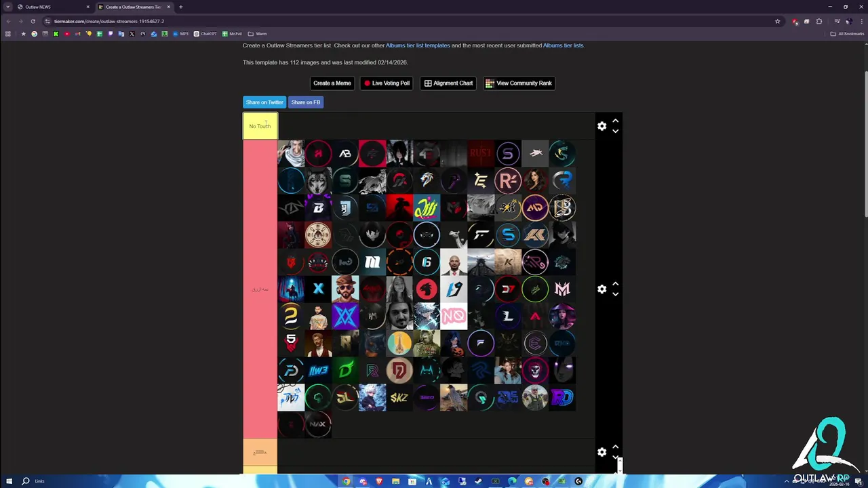Select the wolf face streamer image

318,180
